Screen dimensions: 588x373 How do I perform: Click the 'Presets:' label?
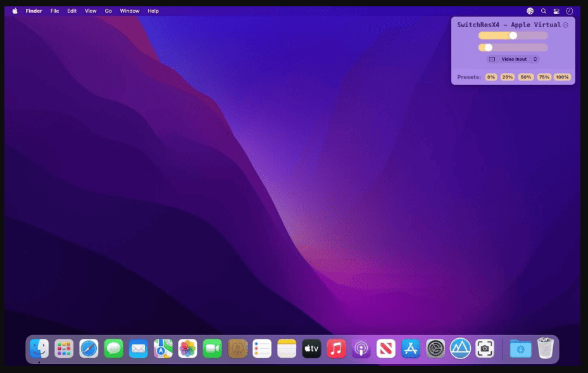469,77
